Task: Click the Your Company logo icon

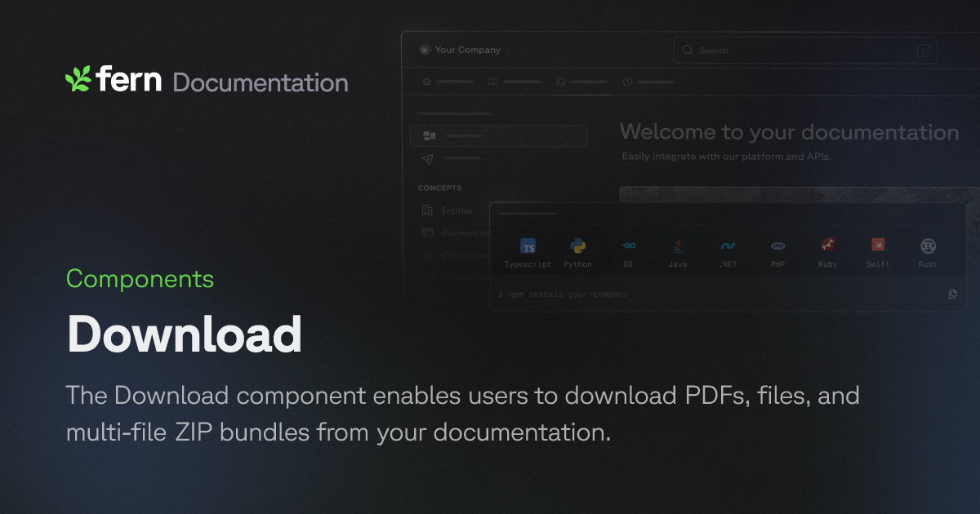Action: (424, 50)
